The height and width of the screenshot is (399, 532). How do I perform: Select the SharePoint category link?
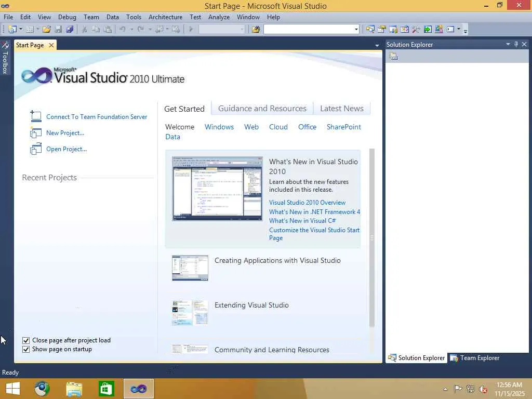tap(344, 127)
